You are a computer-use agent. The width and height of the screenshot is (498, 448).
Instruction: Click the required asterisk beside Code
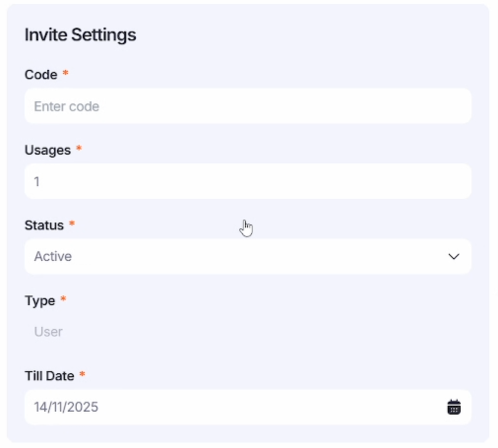click(65, 73)
